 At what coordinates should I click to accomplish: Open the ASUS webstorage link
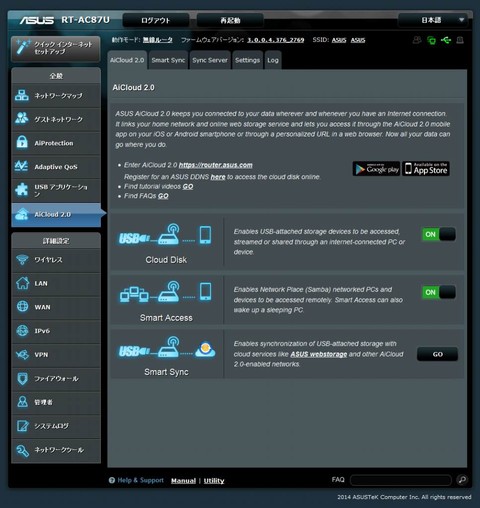(x=319, y=354)
